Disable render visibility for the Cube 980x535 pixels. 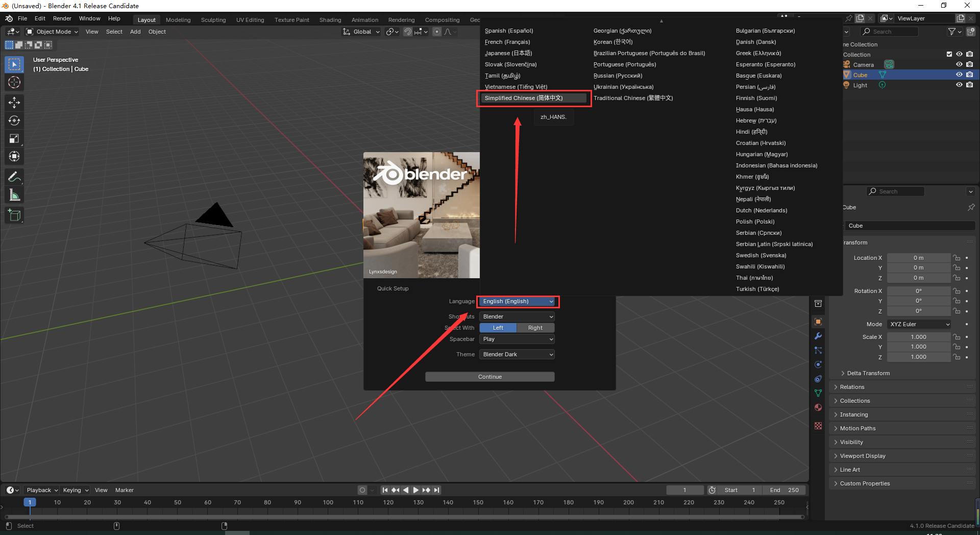pos(970,75)
